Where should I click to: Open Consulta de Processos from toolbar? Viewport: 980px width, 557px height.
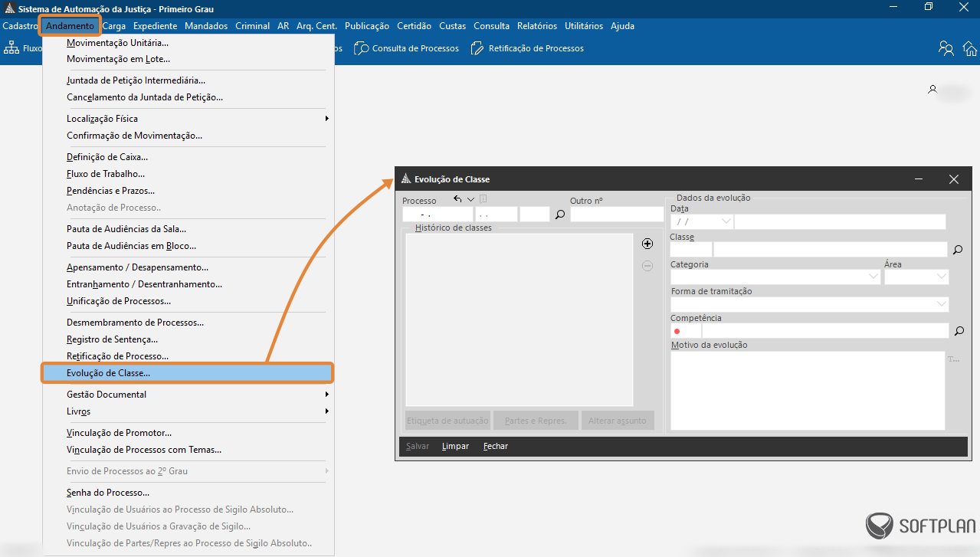point(406,48)
